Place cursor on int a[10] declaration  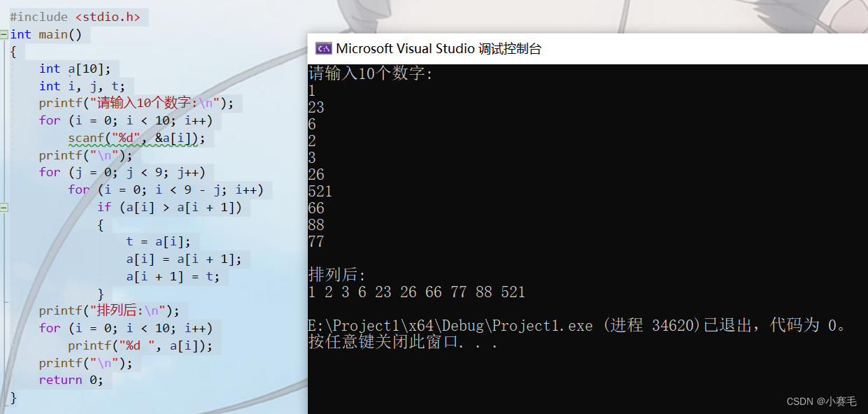74,69
